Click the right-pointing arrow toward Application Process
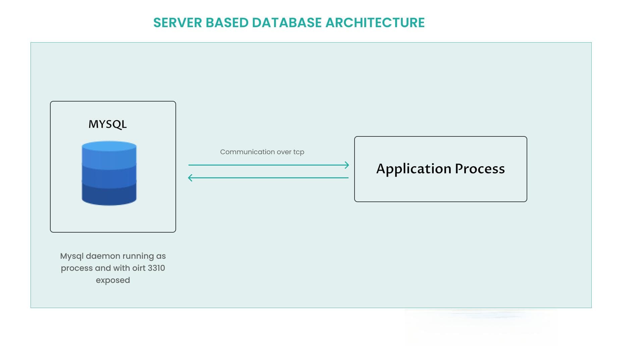 [x=269, y=165]
